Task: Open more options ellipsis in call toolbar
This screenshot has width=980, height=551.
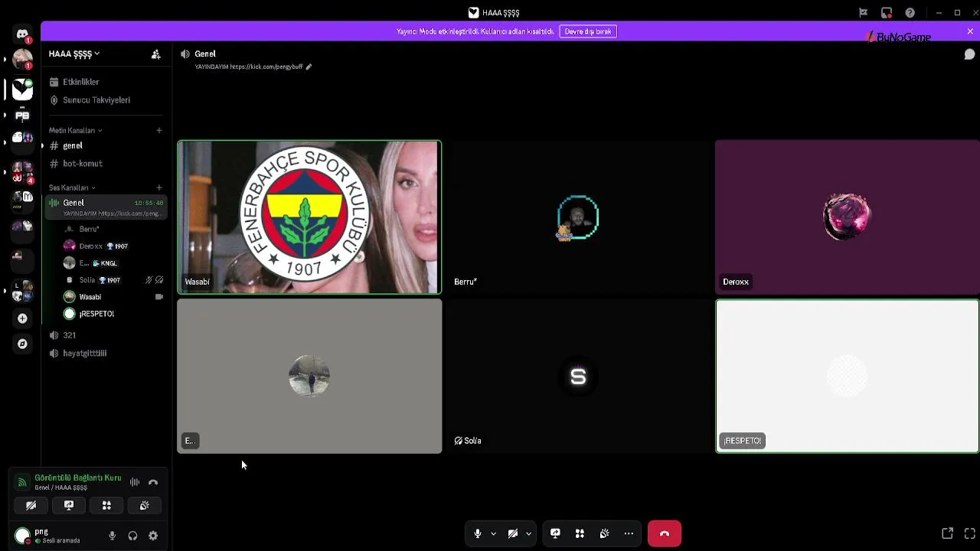Action: (x=629, y=533)
